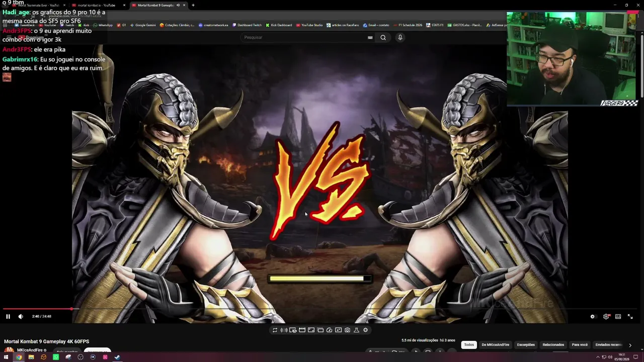
Task: Click the sound waves icon in extension toolbar
Action: point(284,330)
